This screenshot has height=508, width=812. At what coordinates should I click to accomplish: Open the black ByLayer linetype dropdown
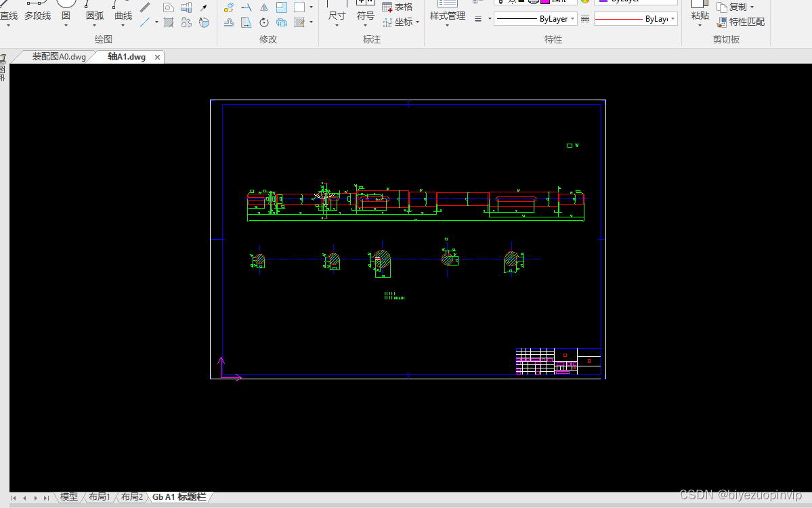[x=572, y=19]
